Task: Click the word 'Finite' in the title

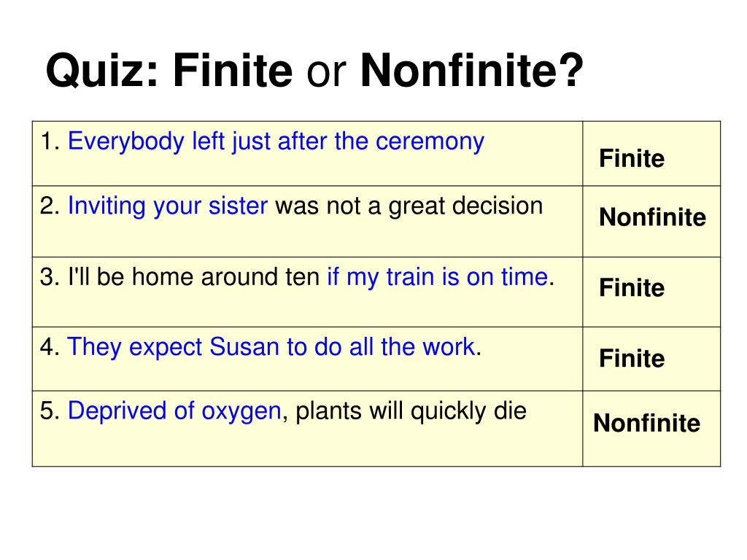Action: pos(233,71)
